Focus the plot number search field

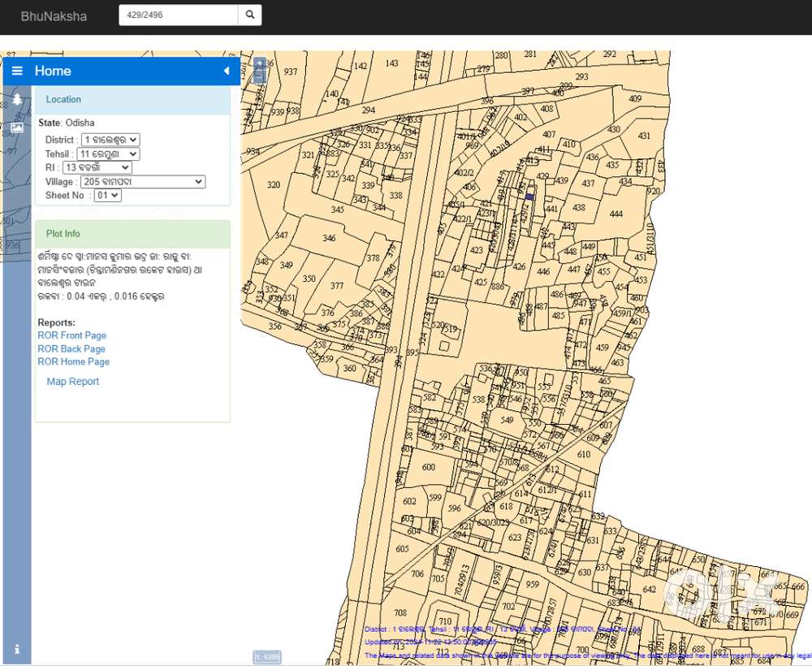pos(179,15)
